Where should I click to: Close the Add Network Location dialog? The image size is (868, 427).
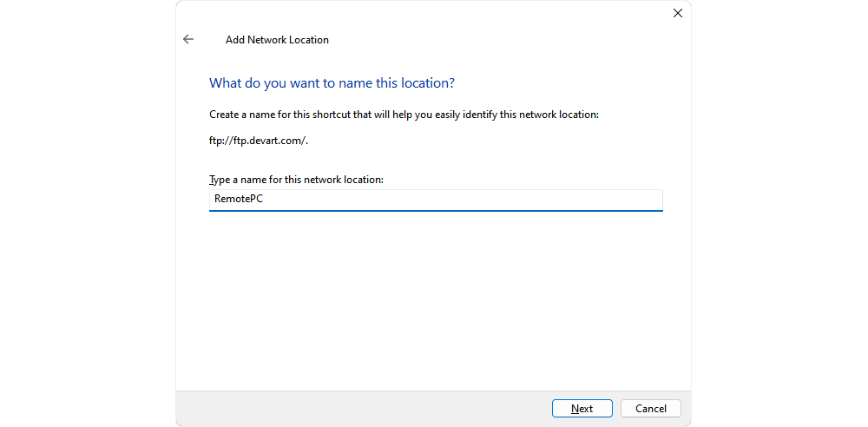coord(678,13)
